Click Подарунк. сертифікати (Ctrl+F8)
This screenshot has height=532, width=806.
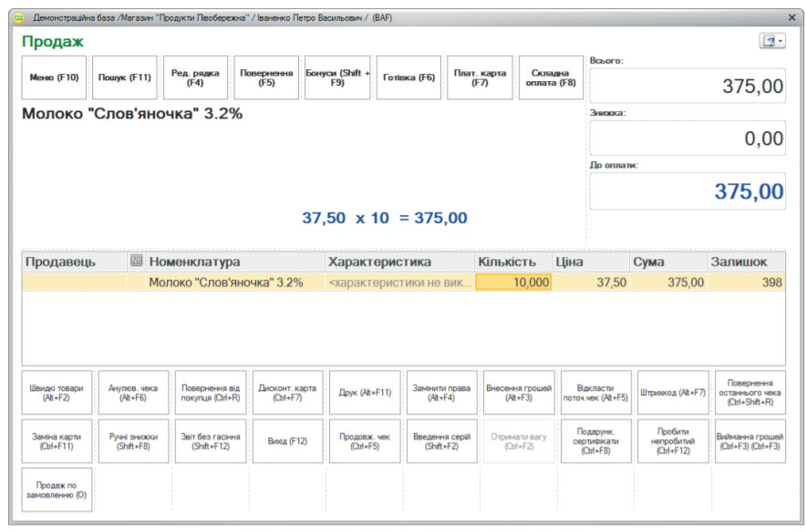[596, 441]
